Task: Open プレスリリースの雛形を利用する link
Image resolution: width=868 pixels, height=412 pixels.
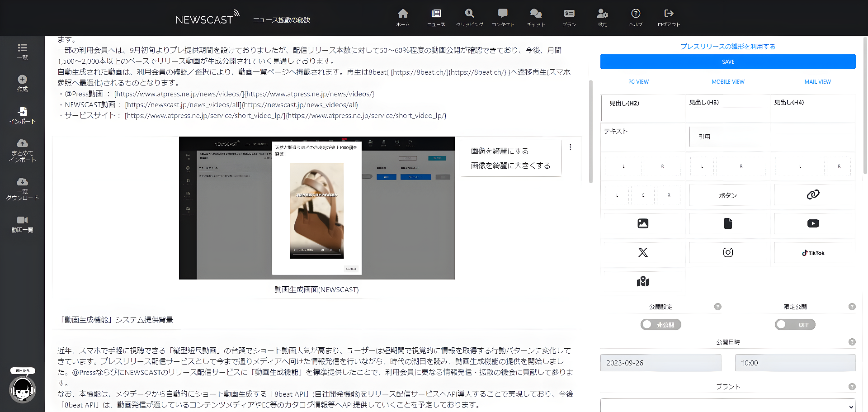Action: tap(728, 46)
